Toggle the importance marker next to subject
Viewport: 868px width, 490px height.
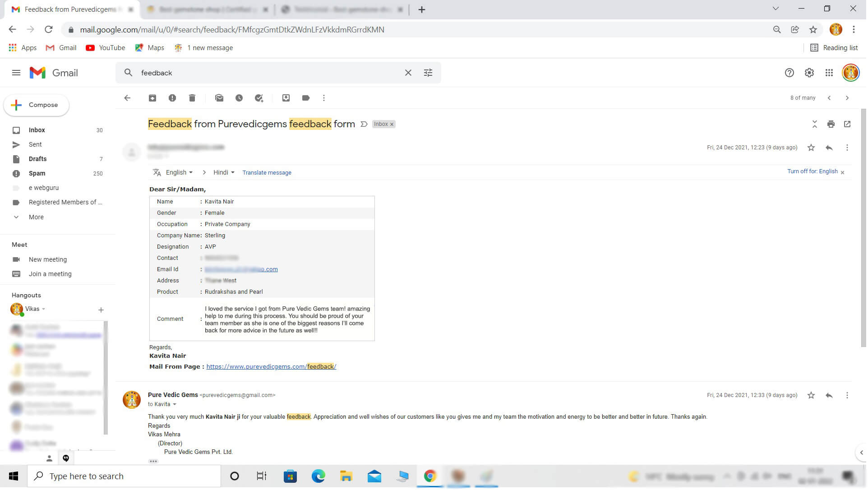point(364,124)
